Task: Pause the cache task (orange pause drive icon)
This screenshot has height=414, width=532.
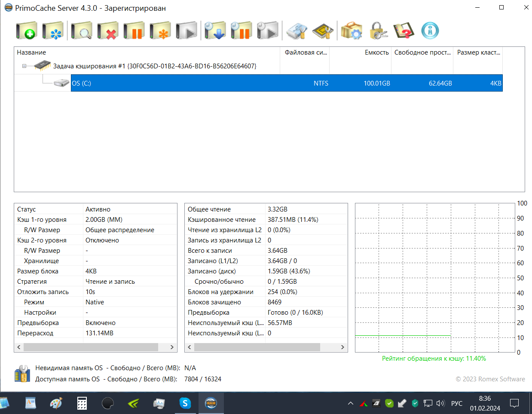Action: coord(134,31)
